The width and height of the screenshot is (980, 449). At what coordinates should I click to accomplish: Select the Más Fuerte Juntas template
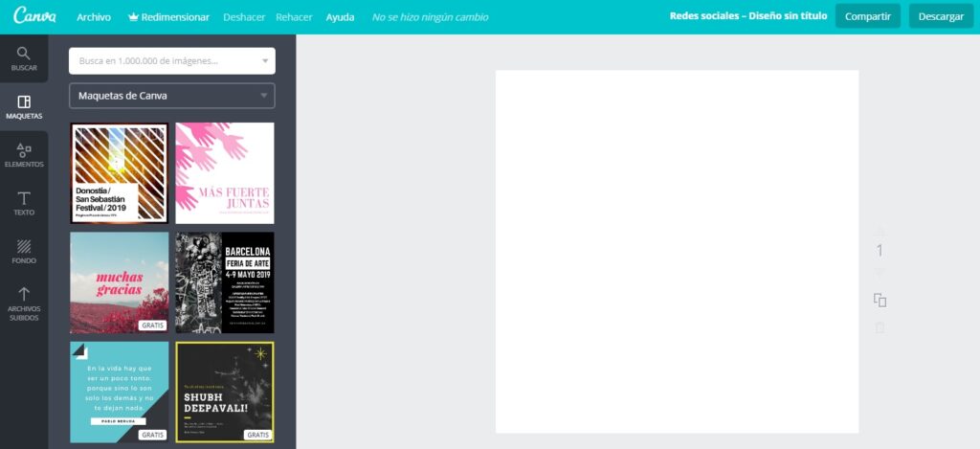(225, 172)
